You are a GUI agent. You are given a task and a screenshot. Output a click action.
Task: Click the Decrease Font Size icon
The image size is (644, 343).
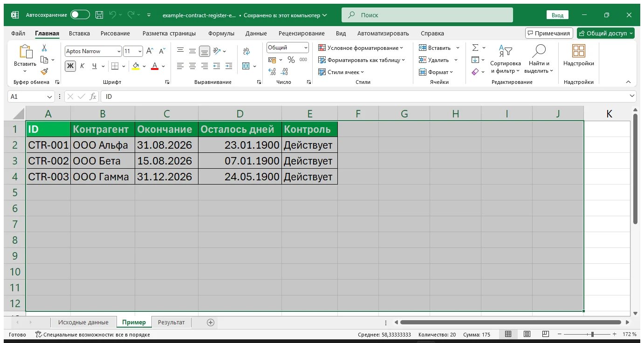(x=162, y=51)
